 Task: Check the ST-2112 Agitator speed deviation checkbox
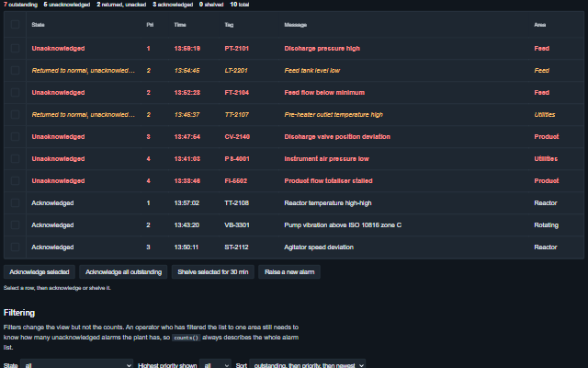pyautogui.click(x=15, y=247)
